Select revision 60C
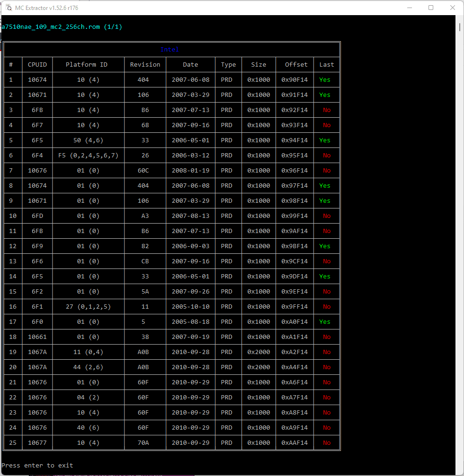Screen dimensions: 464x476 [143, 171]
